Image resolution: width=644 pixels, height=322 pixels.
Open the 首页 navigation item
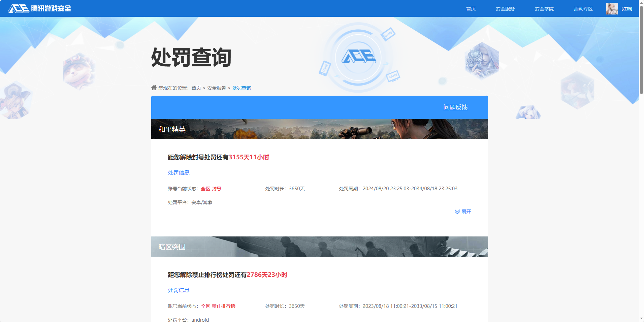coord(470,9)
